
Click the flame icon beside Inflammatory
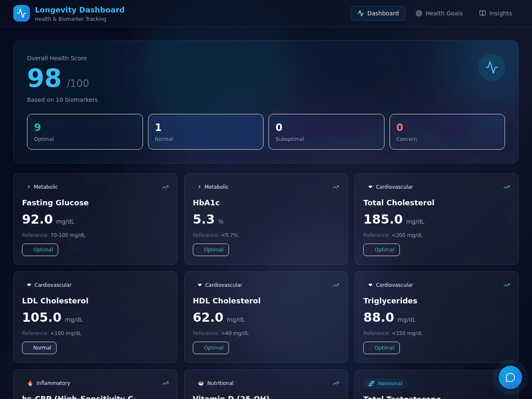30,383
